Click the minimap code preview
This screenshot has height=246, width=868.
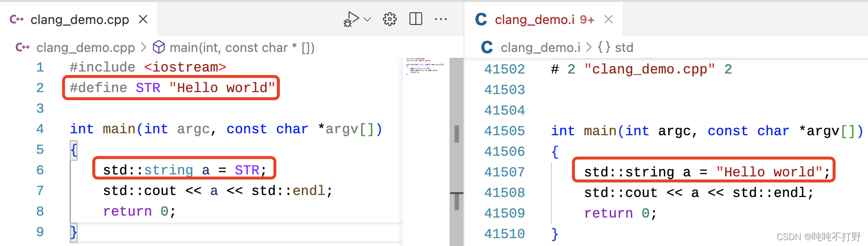425,66
